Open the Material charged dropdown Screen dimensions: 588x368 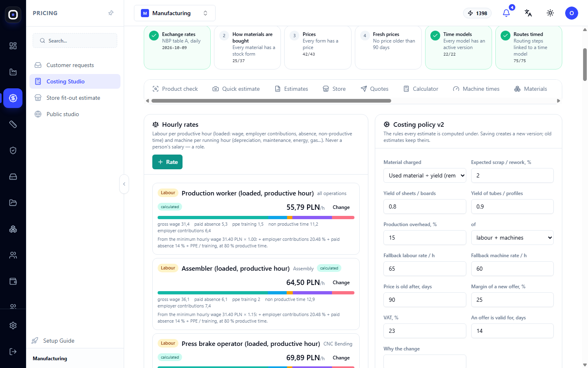pos(425,175)
